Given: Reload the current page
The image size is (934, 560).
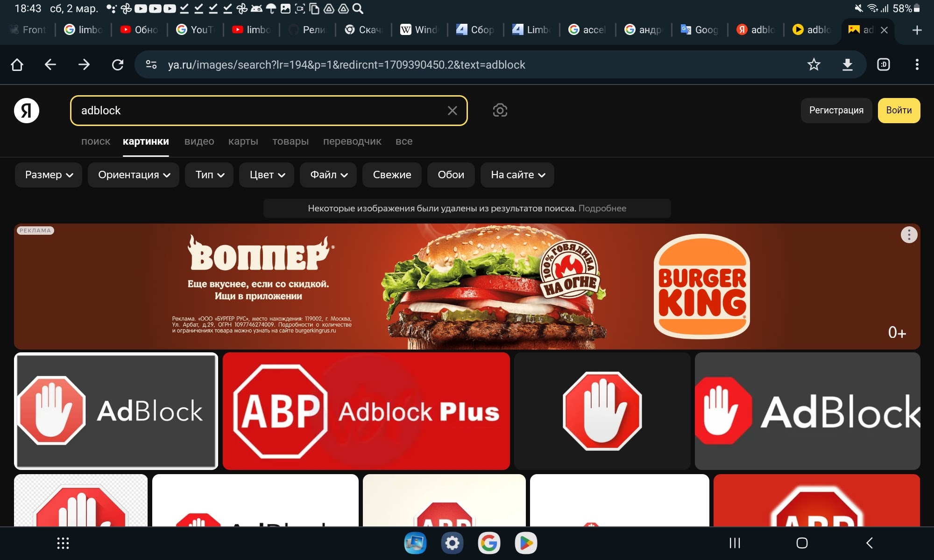Looking at the screenshot, I should (x=118, y=64).
